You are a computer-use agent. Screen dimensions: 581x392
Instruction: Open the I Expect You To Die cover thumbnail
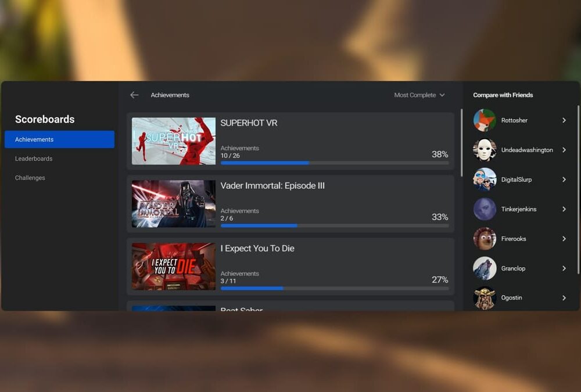173,267
